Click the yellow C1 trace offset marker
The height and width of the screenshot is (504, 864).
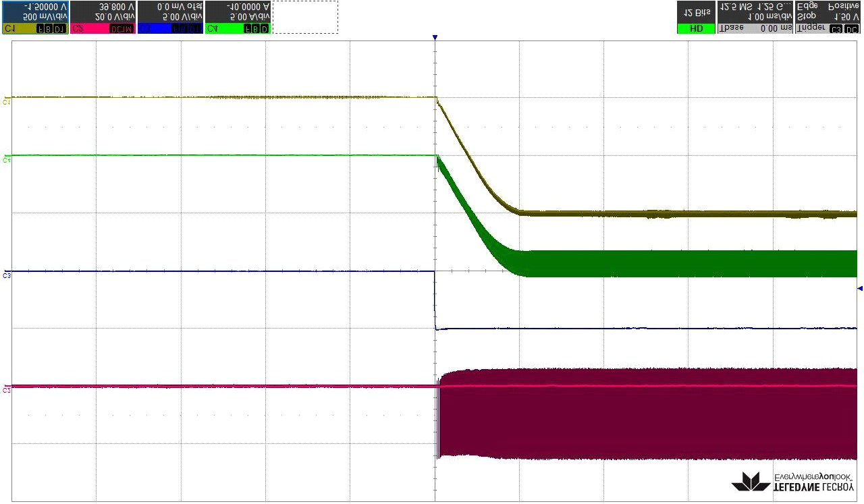point(7,102)
